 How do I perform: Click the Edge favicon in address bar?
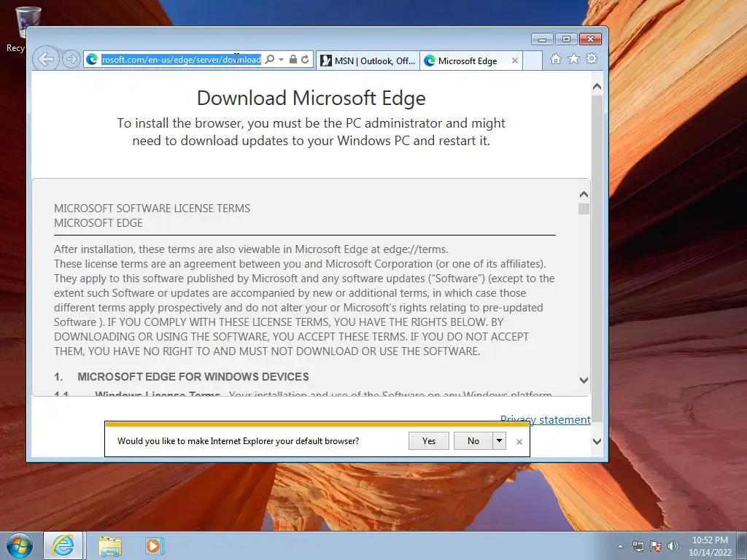[x=92, y=60]
